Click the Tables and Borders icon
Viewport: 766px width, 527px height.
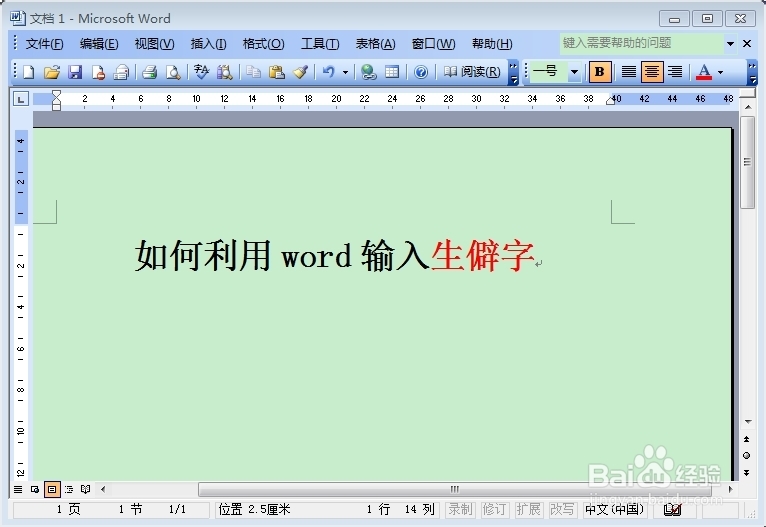click(392, 72)
